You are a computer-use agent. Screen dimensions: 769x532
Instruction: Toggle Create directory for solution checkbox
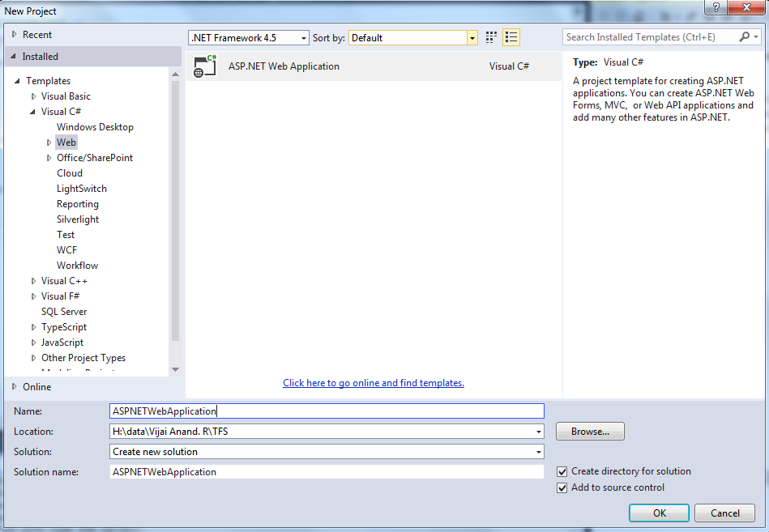point(562,472)
